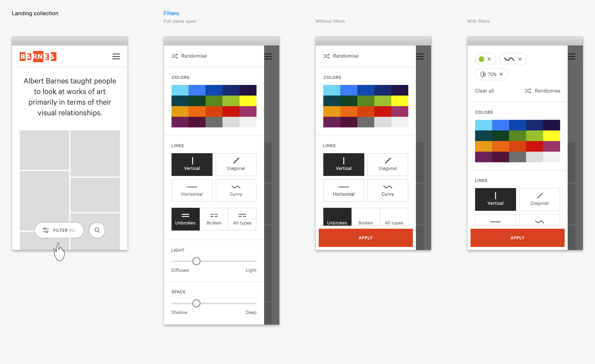The height and width of the screenshot is (364, 595).
Task: Select Curvy lines in Full panel open
Action: point(236,190)
